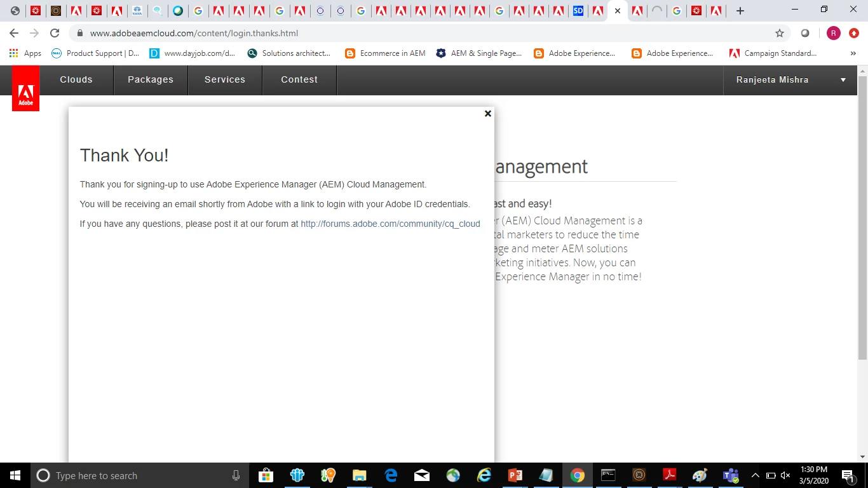The image size is (868, 488).
Task: Click the site lock icon
Action: point(80,33)
